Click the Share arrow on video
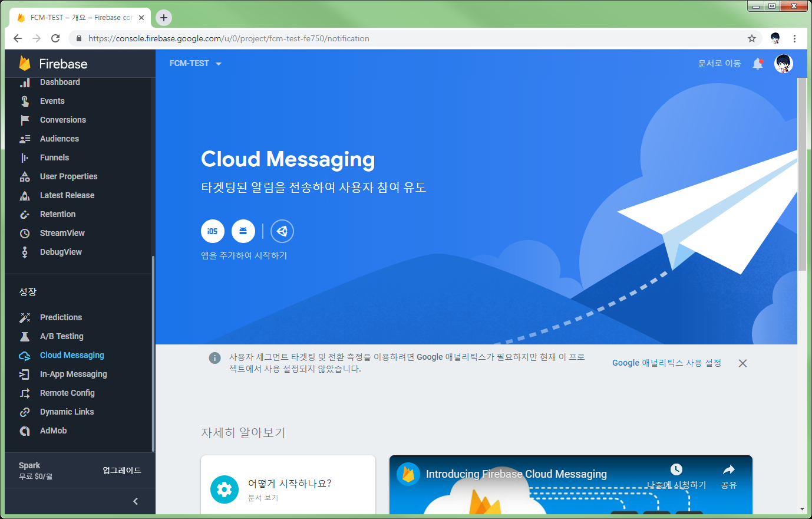Viewport: 812px width, 519px height. click(x=729, y=469)
